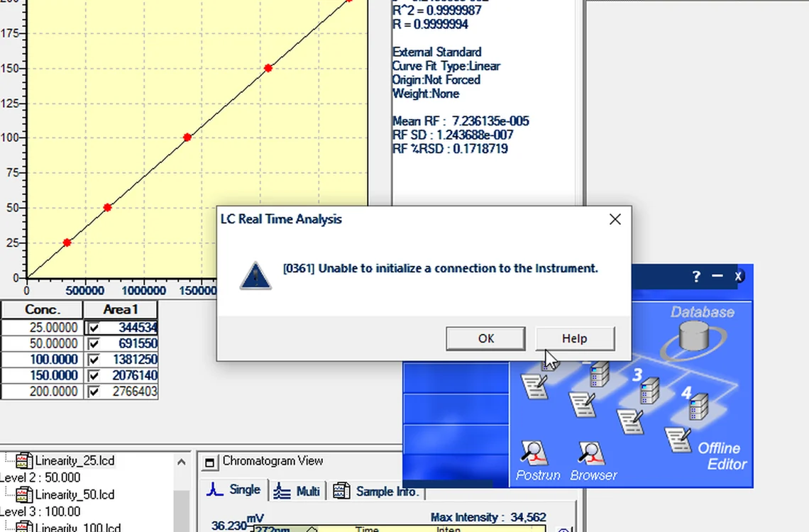Minimize the blue launcher window

pos(717,277)
